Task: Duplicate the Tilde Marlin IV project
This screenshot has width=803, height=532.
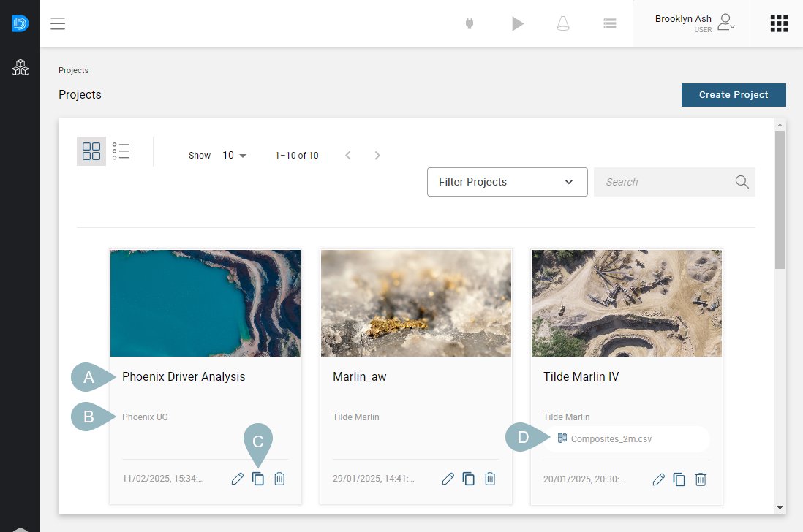Action: [679, 479]
